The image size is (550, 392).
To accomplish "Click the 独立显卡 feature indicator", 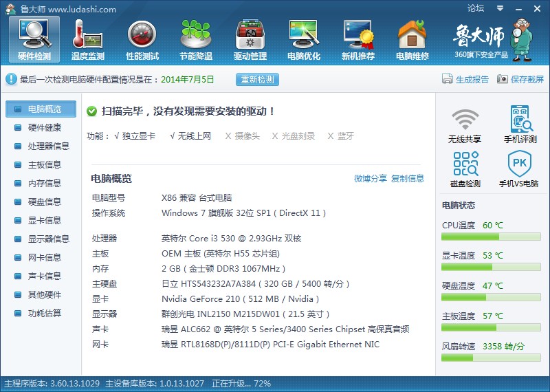I will coord(135,135).
